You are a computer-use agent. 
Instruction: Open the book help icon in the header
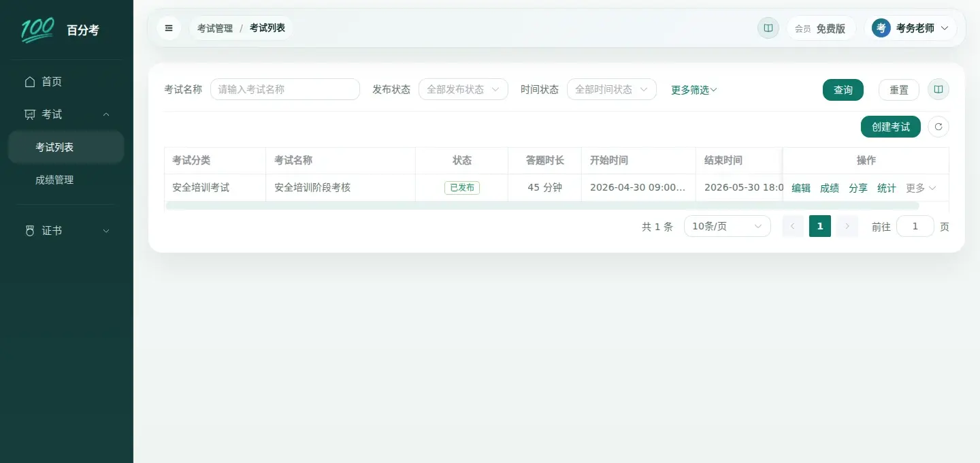point(768,28)
